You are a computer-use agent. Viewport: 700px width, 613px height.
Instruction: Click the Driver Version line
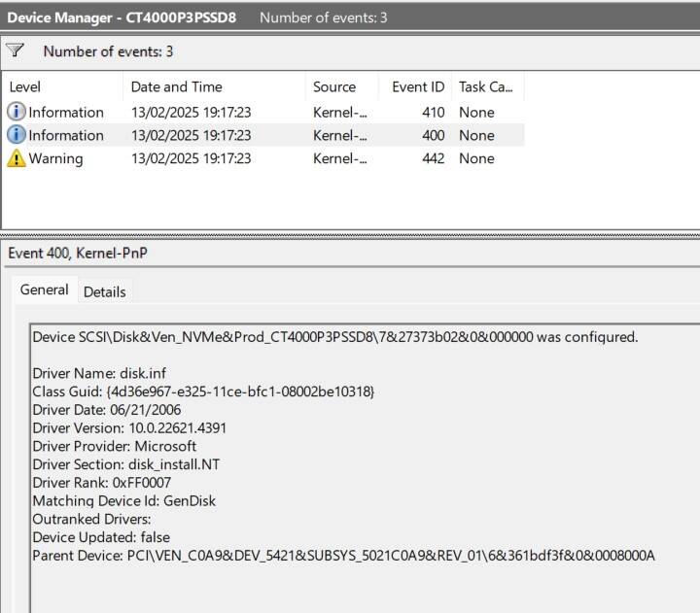[129, 427]
